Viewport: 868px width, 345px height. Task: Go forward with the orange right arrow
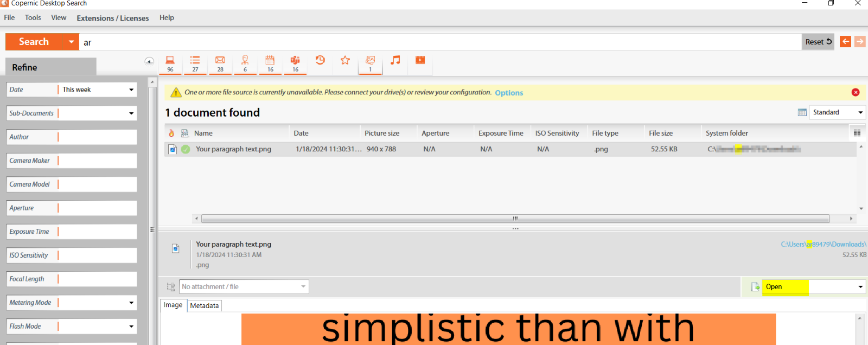(x=860, y=42)
